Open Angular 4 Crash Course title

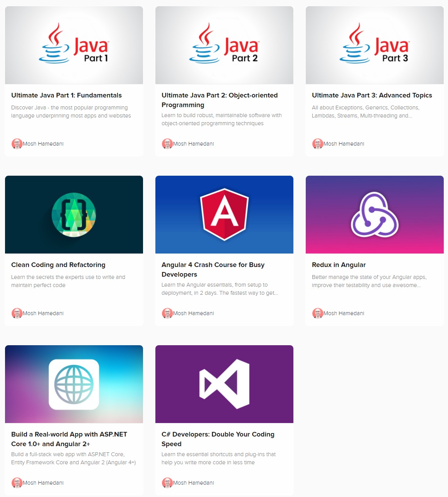(x=213, y=270)
